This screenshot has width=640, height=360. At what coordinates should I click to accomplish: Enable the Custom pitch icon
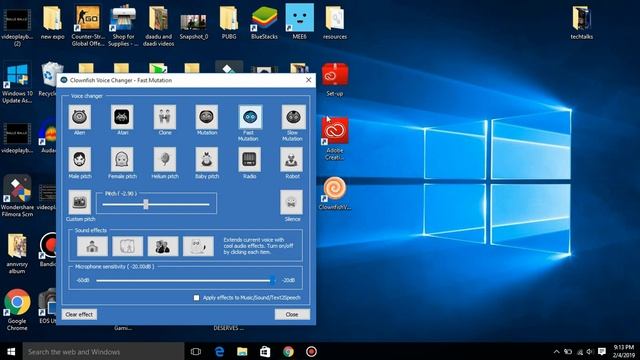click(80, 202)
